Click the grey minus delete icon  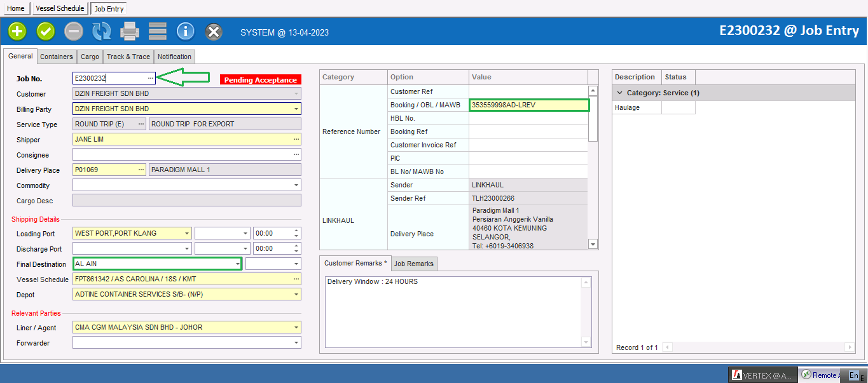coord(74,30)
